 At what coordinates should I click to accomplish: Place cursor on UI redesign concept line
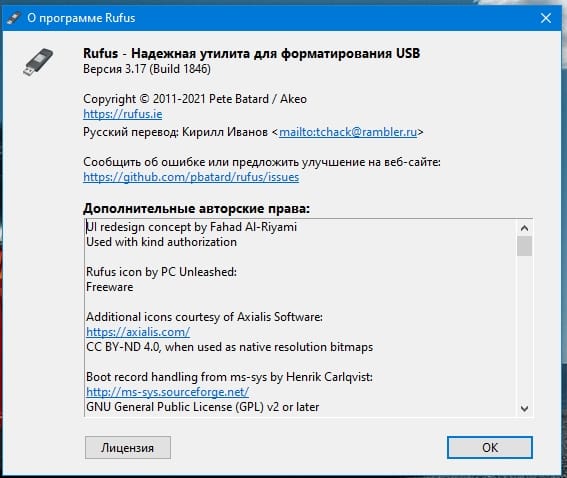pyautogui.click(x=191, y=227)
